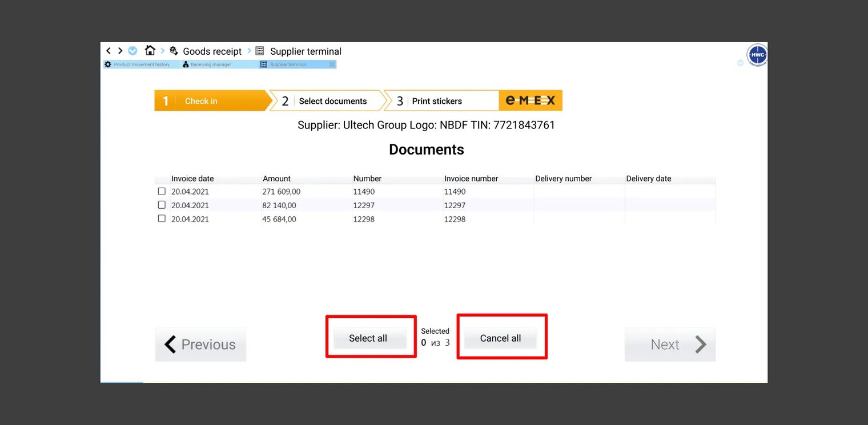Click the amount 82 140,00
This screenshot has width=868, height=425.
279,205
